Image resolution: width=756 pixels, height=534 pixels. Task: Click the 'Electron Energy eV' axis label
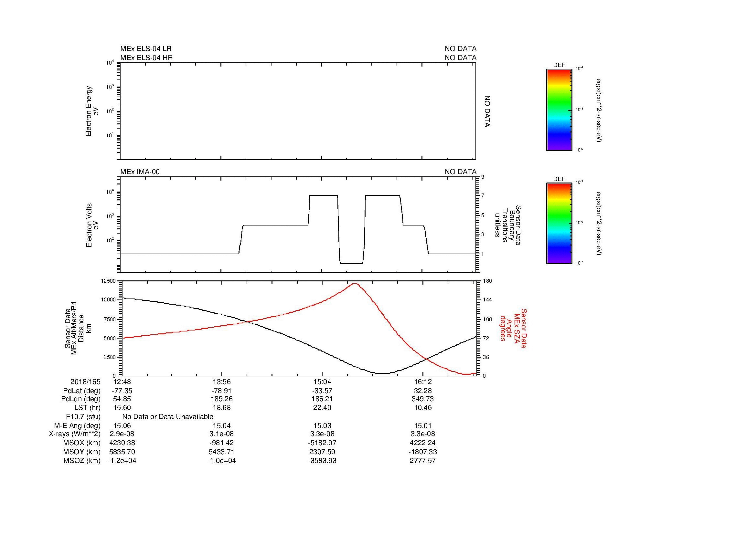coord(92,111)
